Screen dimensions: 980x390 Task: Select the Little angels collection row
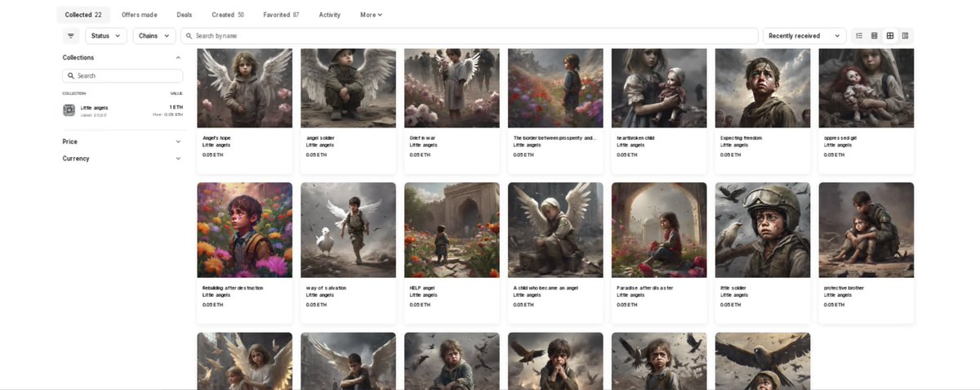(x=122, y=110)
